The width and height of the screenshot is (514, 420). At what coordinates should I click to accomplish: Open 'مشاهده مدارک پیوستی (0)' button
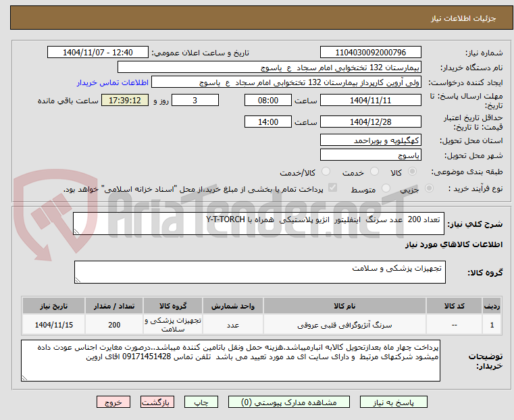[289, 402]
